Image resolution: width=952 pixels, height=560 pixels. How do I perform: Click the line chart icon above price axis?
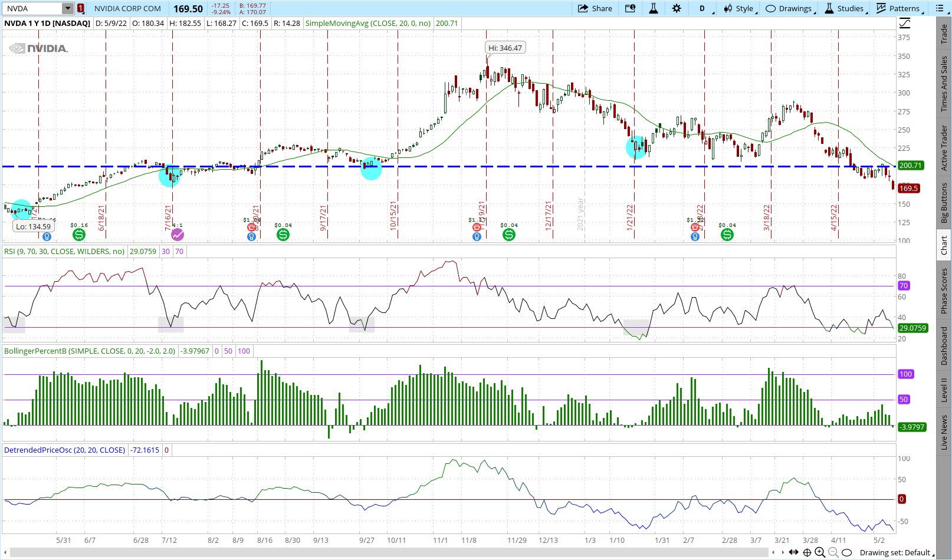(905, 24)
